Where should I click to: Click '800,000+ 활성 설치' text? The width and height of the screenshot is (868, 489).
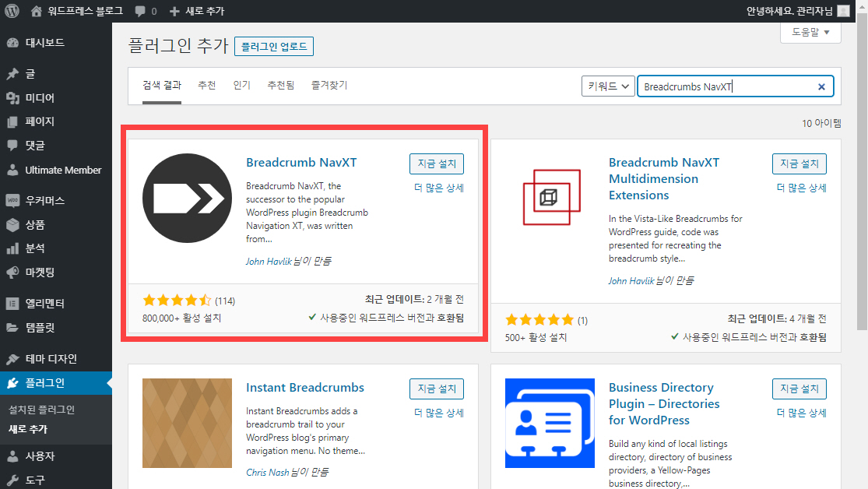pos(181,318)
